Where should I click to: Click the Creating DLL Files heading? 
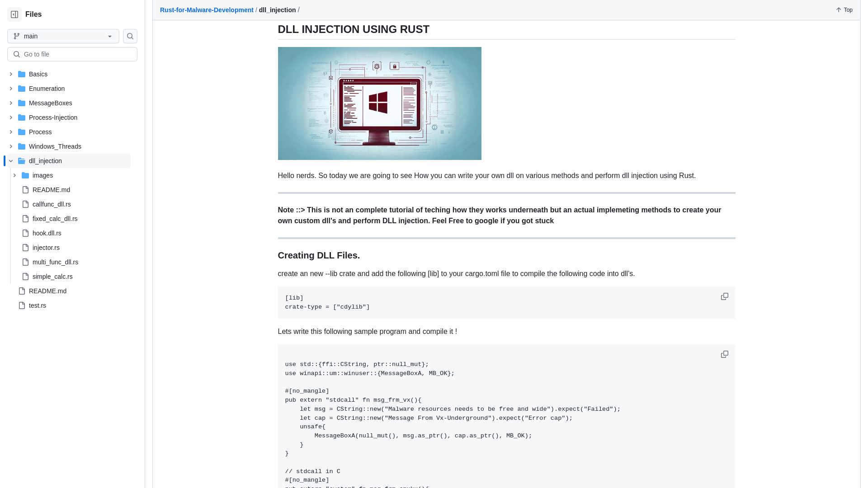(319, 255)
